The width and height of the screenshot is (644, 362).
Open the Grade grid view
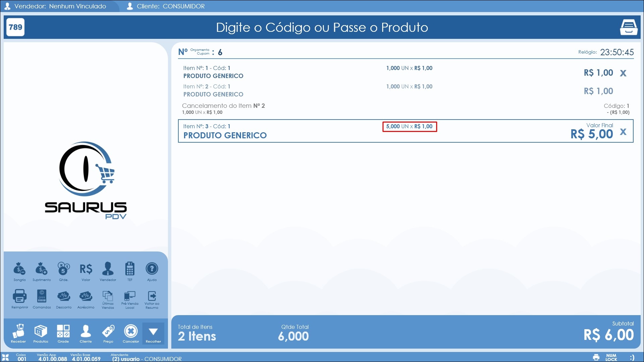pos(63,334)
